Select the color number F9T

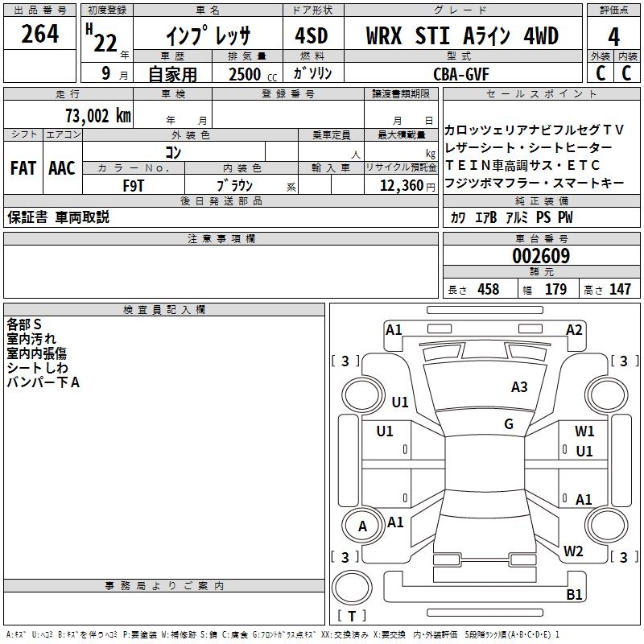point(134,186)
